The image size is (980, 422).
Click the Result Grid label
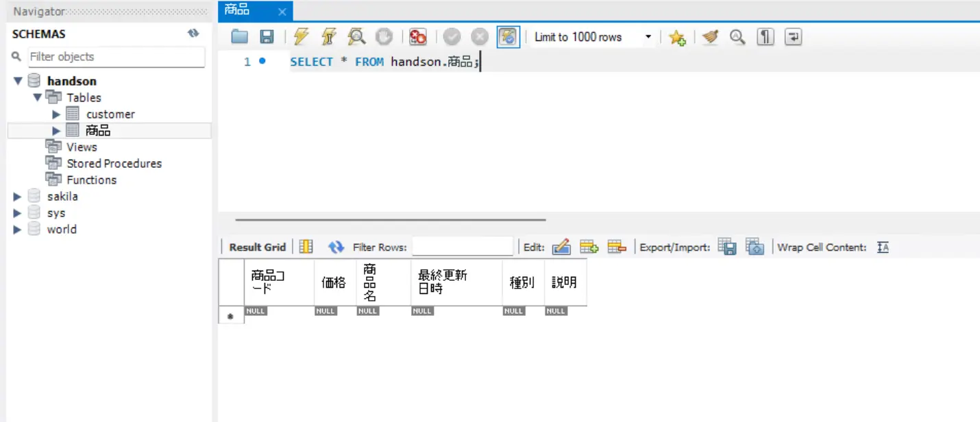click(257, 247)
